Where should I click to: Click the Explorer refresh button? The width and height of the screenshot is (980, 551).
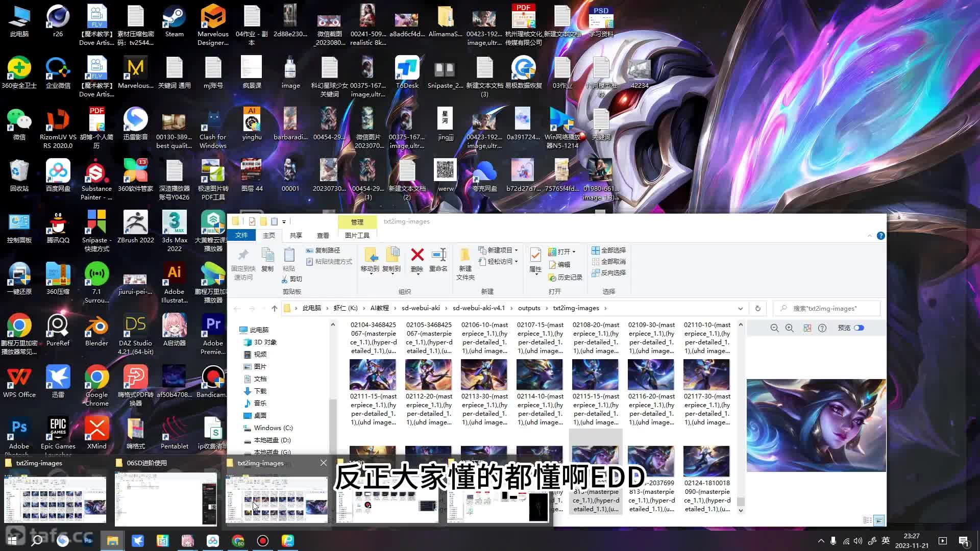coord(758,308)
